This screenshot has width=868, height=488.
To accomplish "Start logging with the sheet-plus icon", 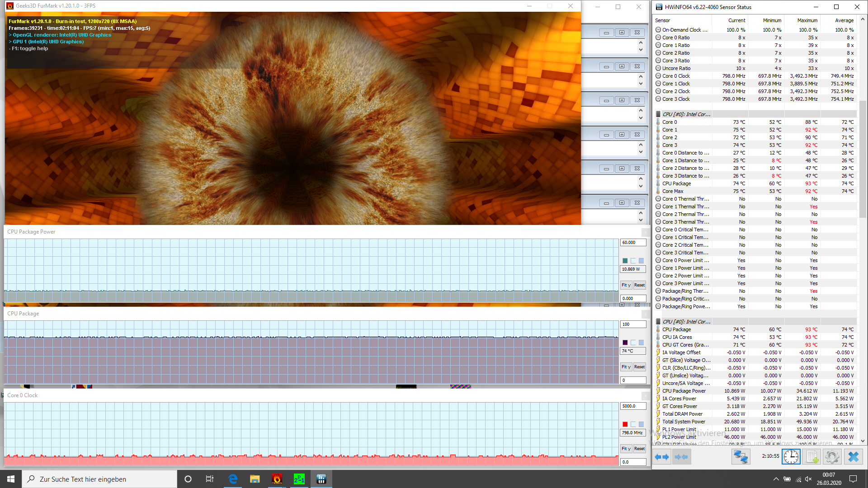I will [812, 457].
